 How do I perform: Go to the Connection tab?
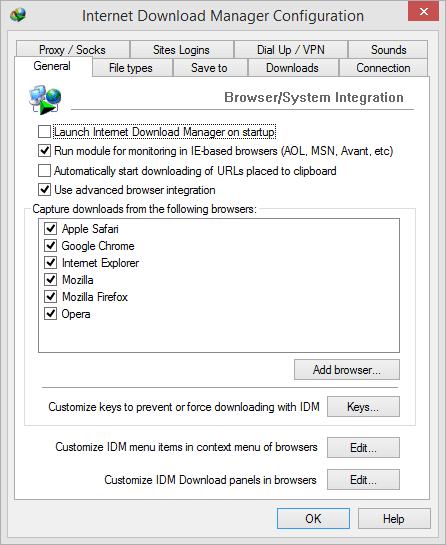click(x=383, y=67)
